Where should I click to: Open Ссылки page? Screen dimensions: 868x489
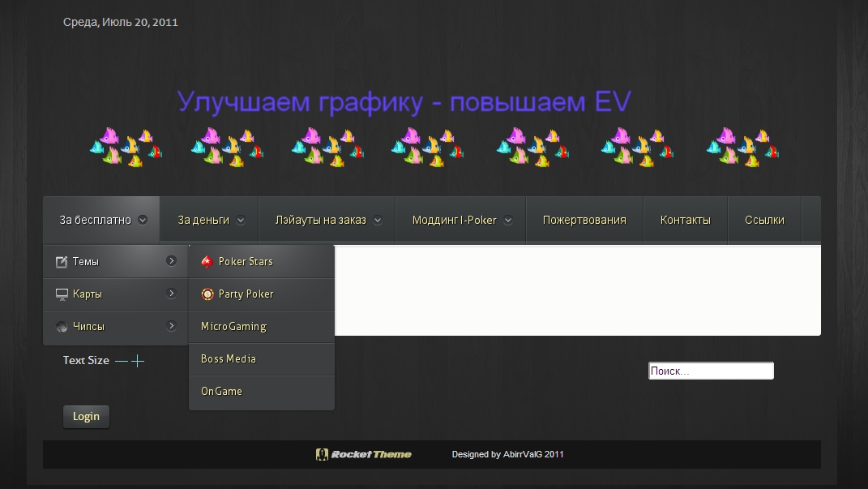tap(764, 220)
